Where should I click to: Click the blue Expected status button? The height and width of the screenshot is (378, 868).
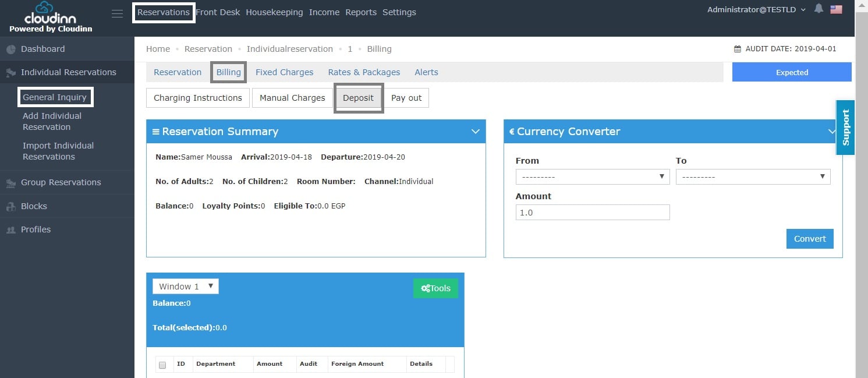(792, 72)
